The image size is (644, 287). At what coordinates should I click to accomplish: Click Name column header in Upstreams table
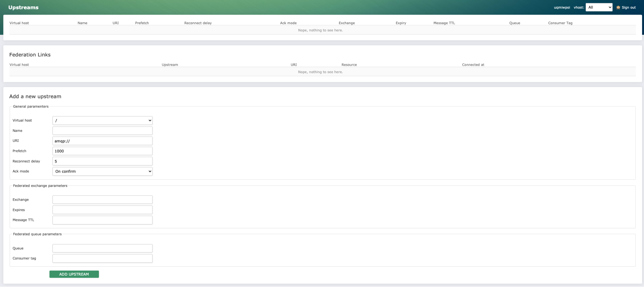click(82, 23)
